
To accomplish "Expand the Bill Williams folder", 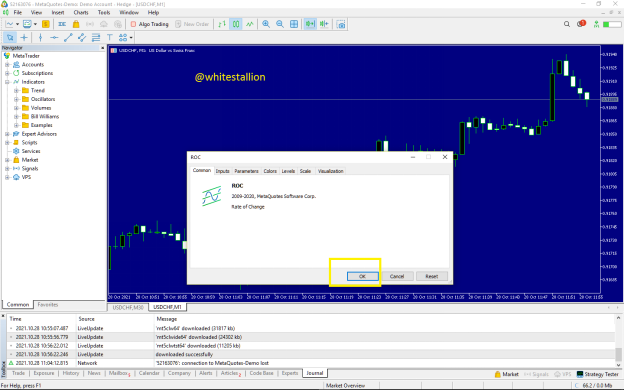I will 16,117.
